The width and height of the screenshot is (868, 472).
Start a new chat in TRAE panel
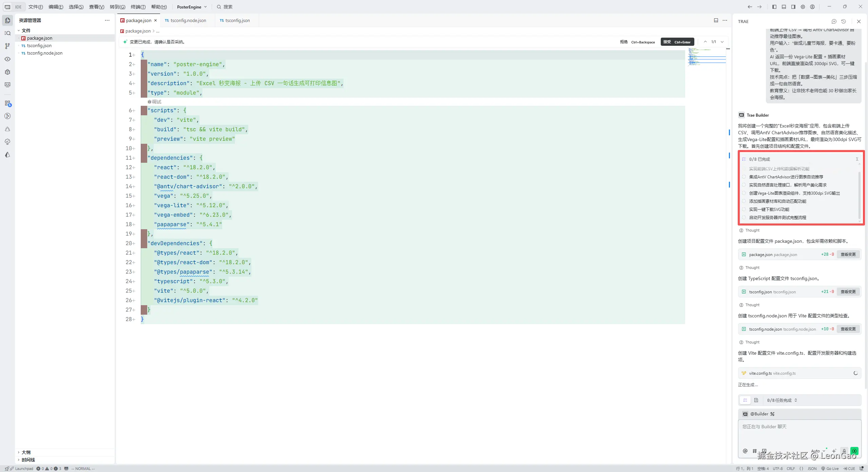click(x=834, y=21)
